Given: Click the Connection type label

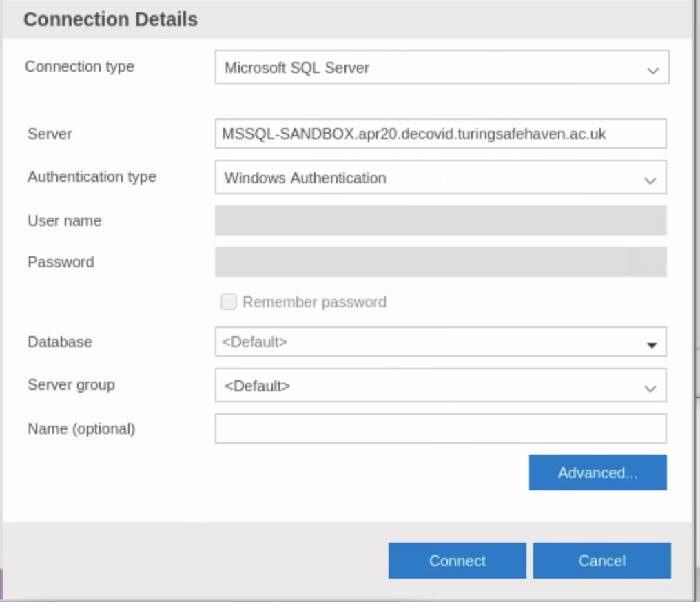Looking at the screenshot, I should pos(79,67).
